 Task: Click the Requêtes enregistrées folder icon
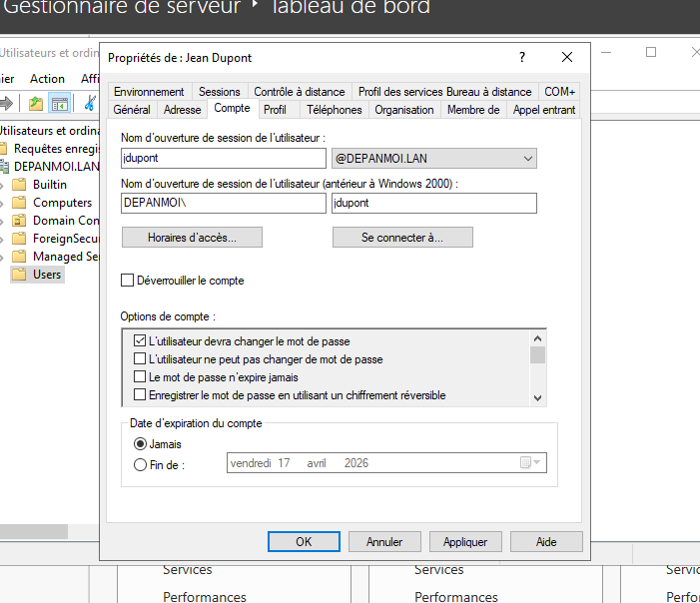coord(4,148)
